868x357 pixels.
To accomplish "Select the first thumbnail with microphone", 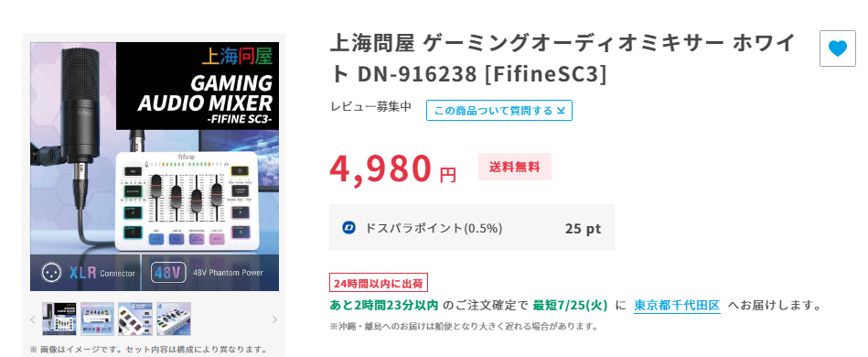I will coord(59,319).
